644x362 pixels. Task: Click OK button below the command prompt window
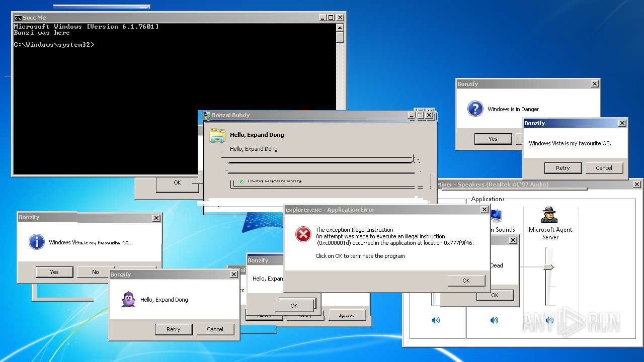[177, 183]
